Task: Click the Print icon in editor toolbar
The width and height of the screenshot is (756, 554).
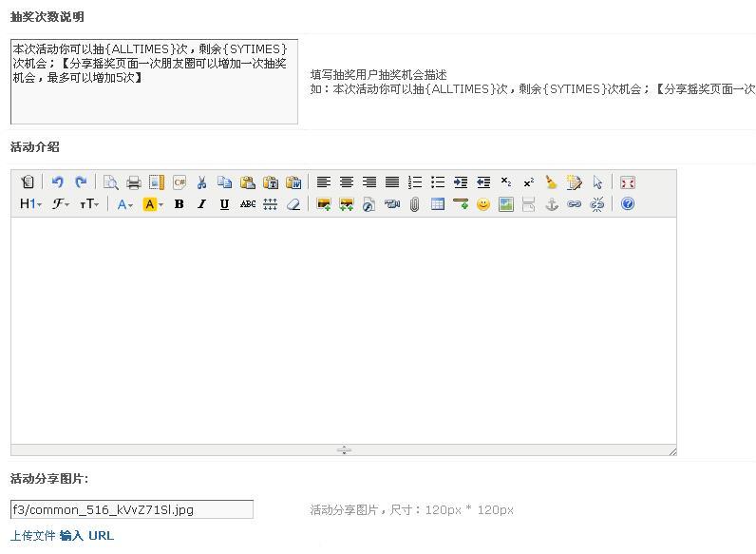Action: click(x=134, y=182)
